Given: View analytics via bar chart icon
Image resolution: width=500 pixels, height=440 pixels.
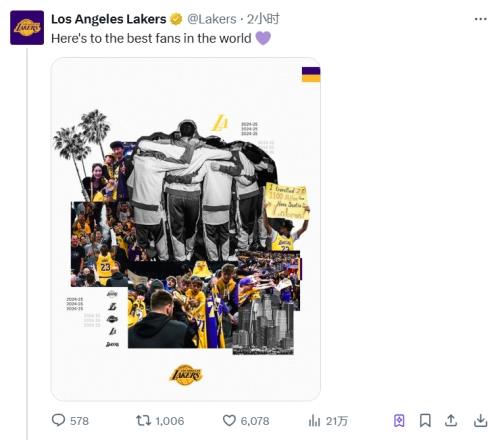Looking at the screenshot, I should pos(314,420).
